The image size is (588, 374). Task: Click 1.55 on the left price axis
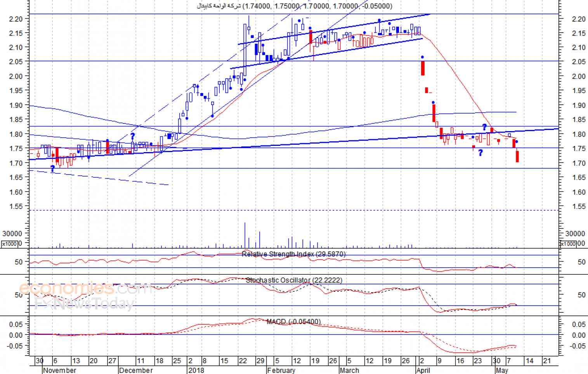[16, 206]
